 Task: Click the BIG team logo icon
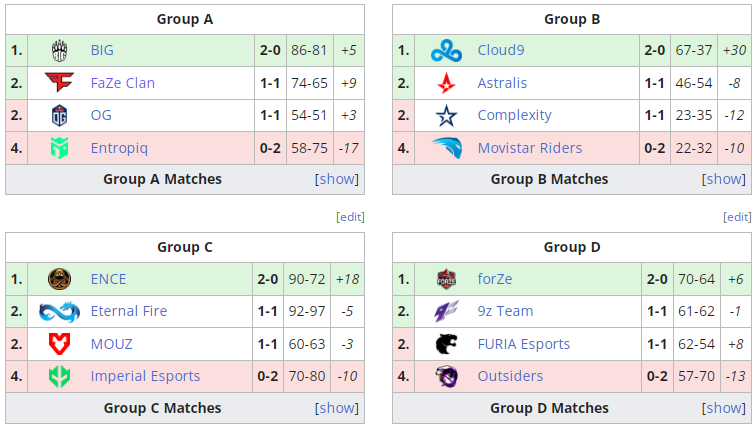[60, 50]
